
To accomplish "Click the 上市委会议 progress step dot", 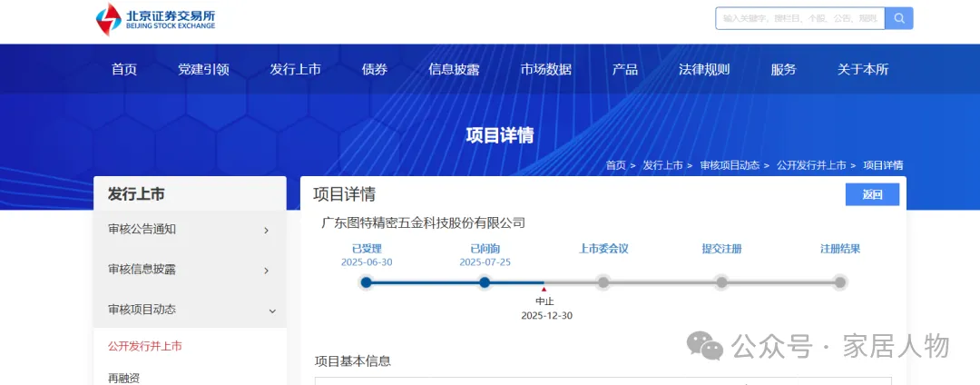I will 603,282.
